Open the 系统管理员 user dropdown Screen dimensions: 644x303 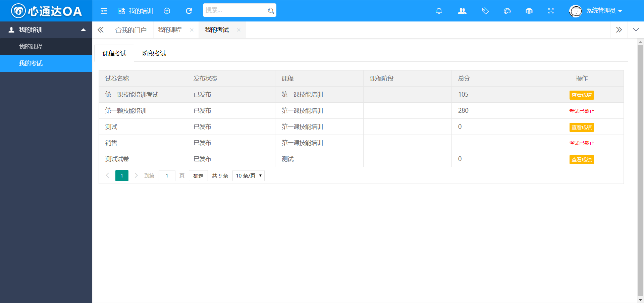(604, 11)
